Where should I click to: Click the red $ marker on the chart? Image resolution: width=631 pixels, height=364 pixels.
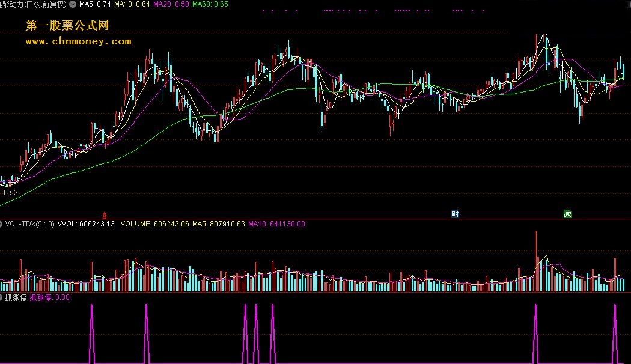(104, 215)
